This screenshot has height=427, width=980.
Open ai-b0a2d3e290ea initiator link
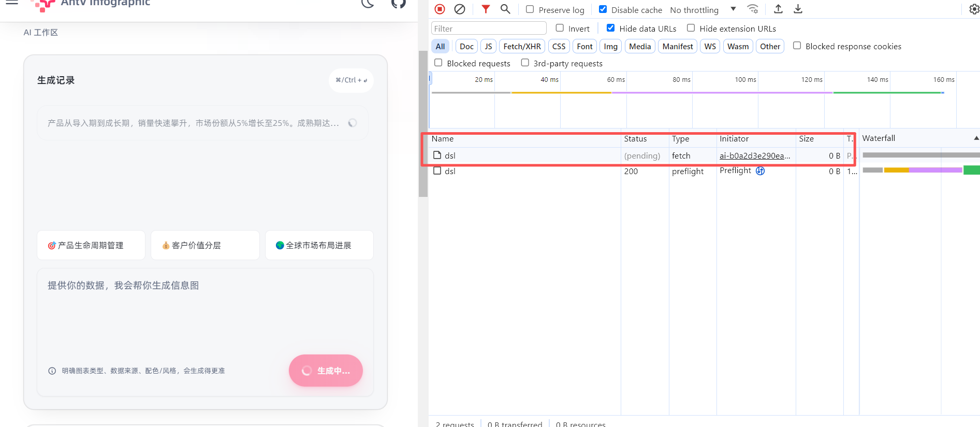pos(755,155)
